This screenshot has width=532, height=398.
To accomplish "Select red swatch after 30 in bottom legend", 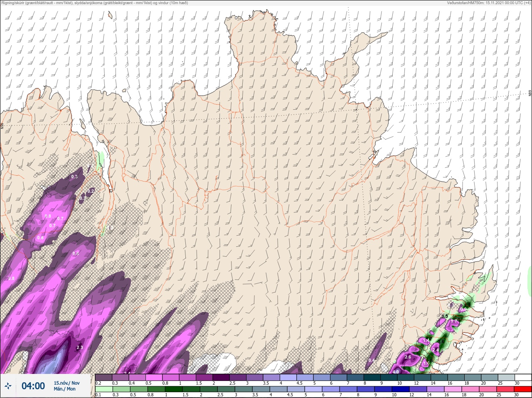I will [523, 389].
